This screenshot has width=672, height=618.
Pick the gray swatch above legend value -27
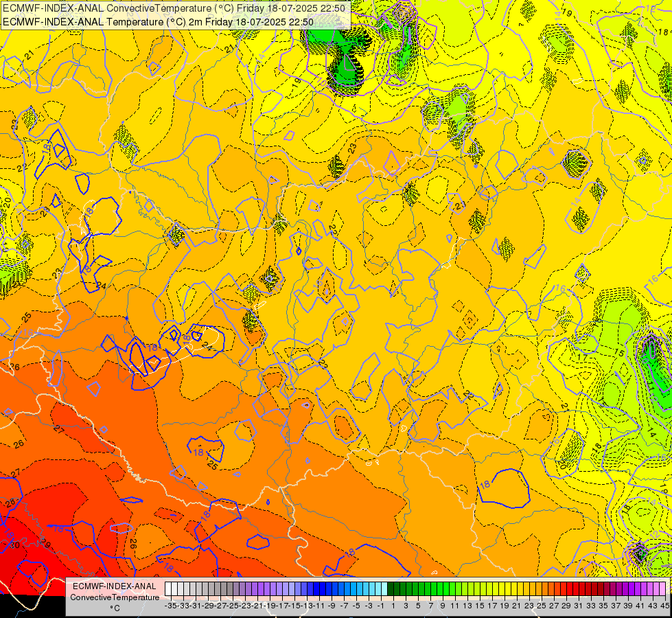pyautogui.click(x=218, y=589)
